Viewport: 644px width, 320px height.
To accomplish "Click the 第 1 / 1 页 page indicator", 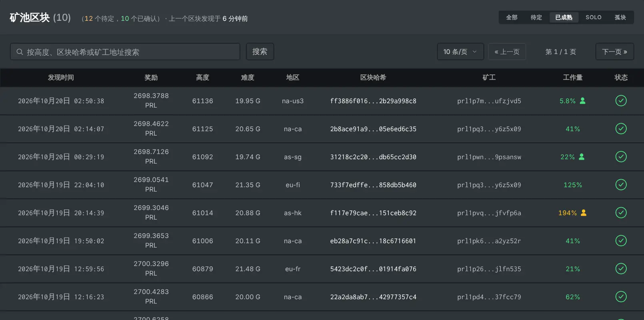I will [561, 52].
